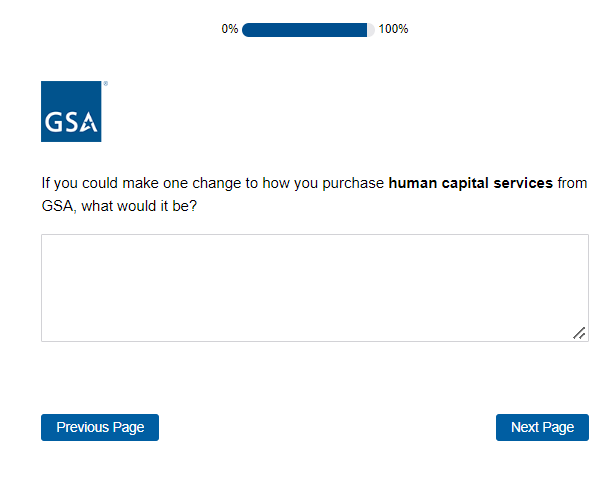Click the bold "human capital services" text
The image size is (615, 490).
[470, 183]
